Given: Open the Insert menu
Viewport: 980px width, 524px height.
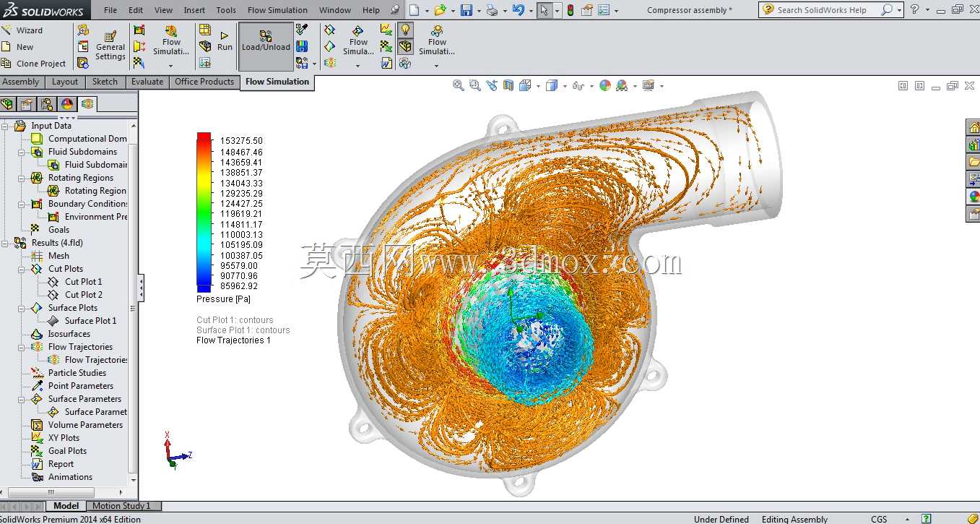Looking at the screenshot, I should (x=194, y=10).
